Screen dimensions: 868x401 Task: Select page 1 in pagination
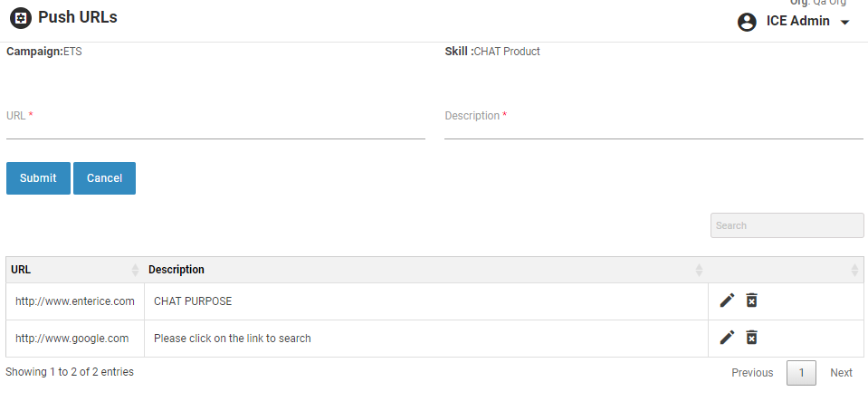[x=801, y=373]
